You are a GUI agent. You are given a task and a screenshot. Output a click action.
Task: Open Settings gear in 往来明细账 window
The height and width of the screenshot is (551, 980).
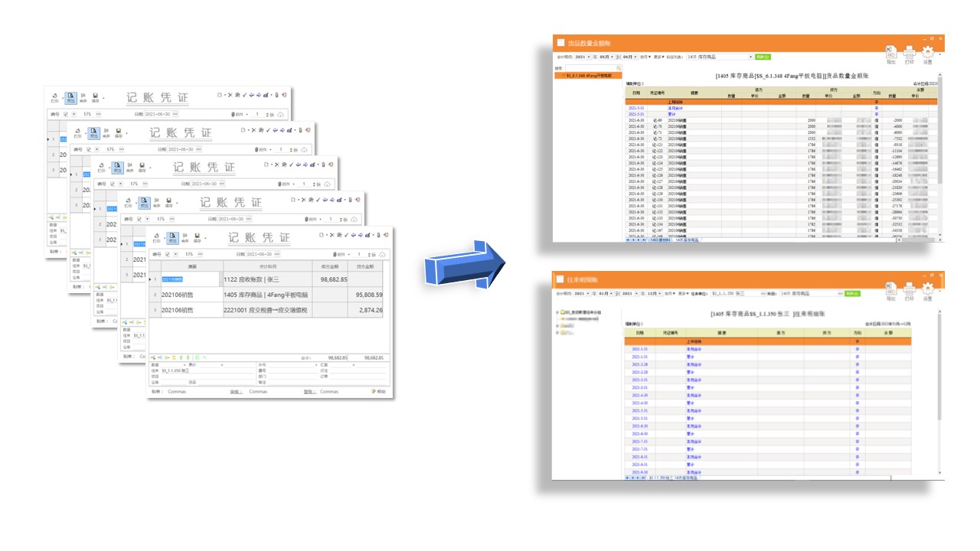927,289
